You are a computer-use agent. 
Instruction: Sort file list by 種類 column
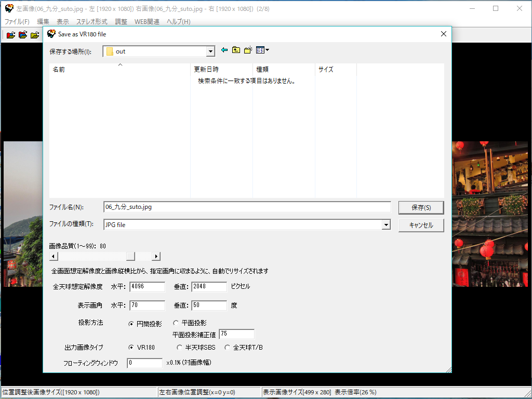284,70
